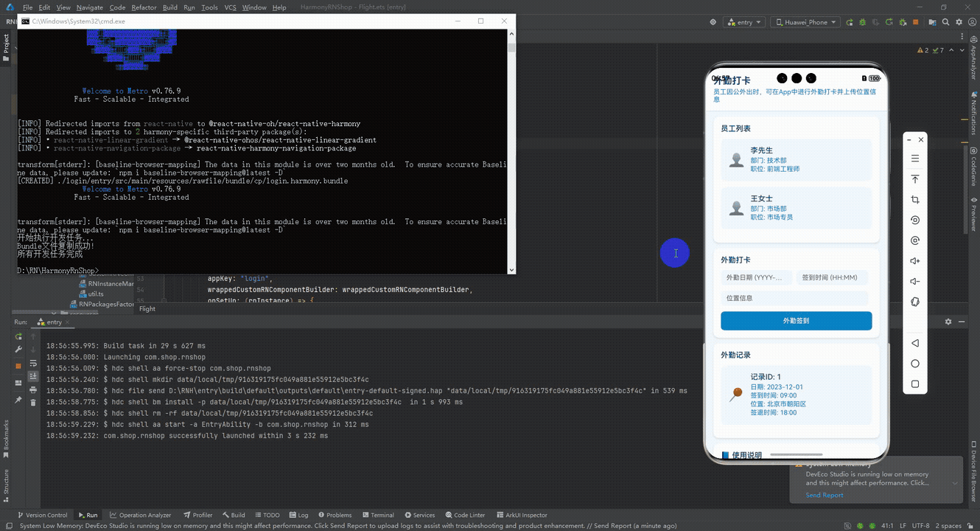Open the Huawei_Phone device dropdown
The image size is (980, 531).
pos(805,23)
